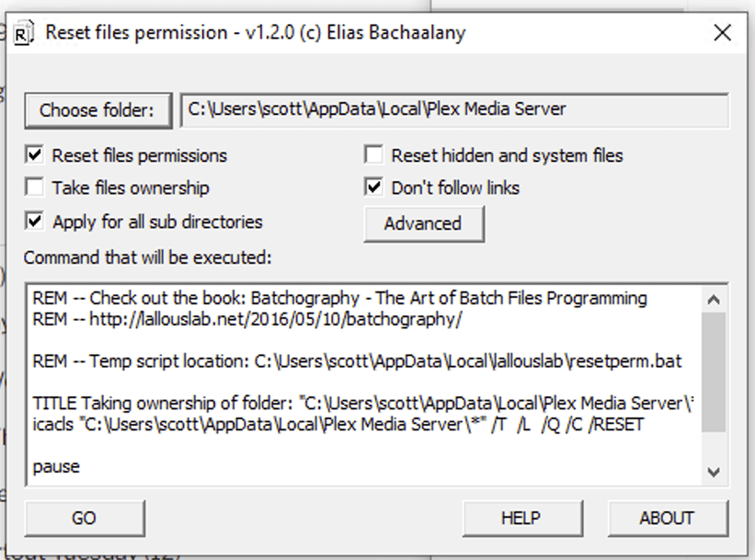Open the Advanced options button

point(423,223)
